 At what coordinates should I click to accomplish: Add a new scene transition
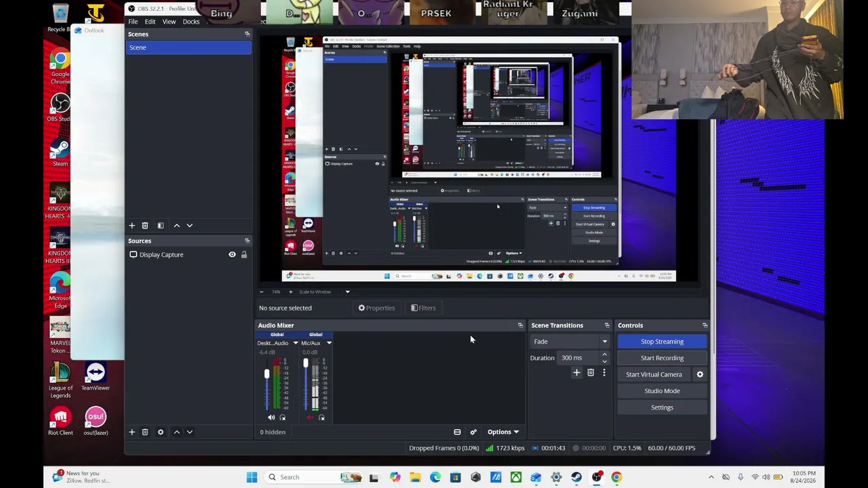tap(577, 373)
